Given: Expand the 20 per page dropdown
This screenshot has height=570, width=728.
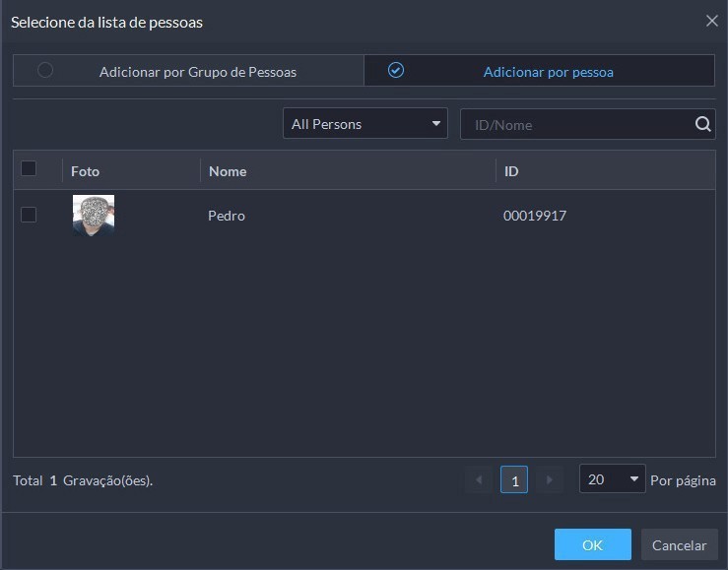Looking at the screenshot, I should [613, 478].
